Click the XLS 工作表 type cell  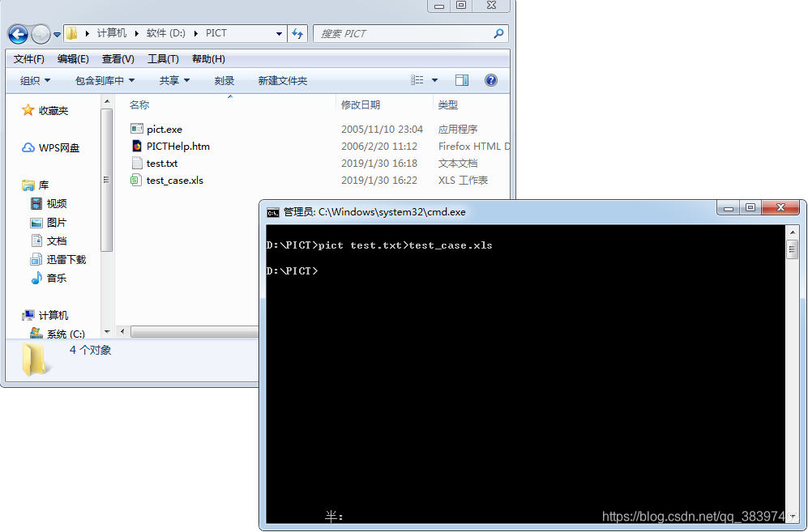click(x=463, y=181)
